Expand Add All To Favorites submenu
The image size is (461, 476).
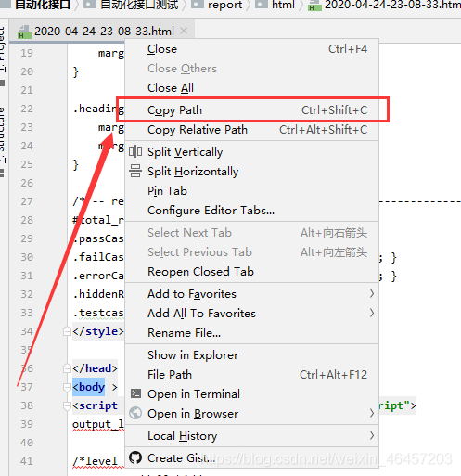251,314
